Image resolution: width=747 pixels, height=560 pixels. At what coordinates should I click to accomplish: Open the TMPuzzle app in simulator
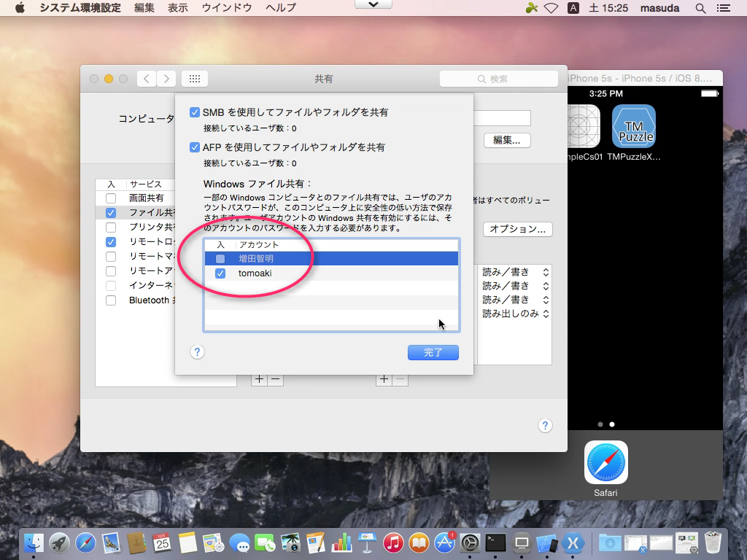point(633,127)
